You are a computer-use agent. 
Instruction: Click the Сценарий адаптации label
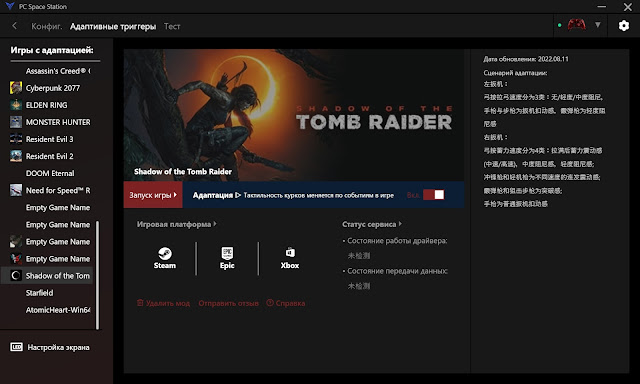515,73
